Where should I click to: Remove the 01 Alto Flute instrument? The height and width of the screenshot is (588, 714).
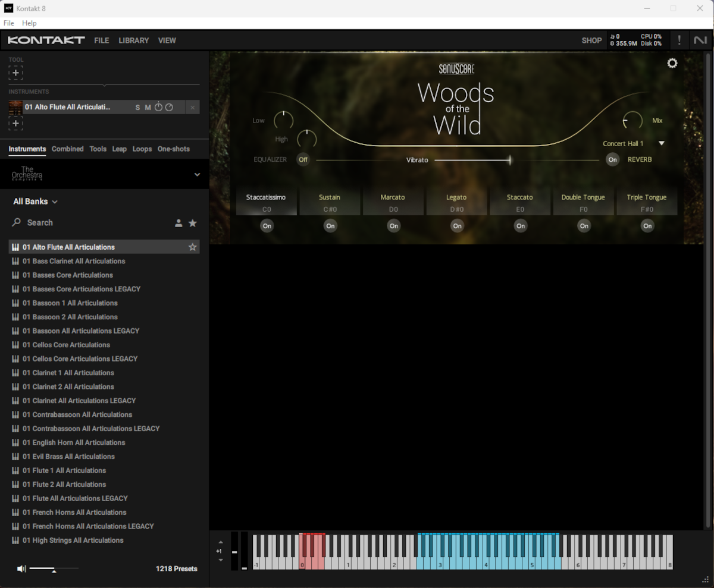coord(192,108)
